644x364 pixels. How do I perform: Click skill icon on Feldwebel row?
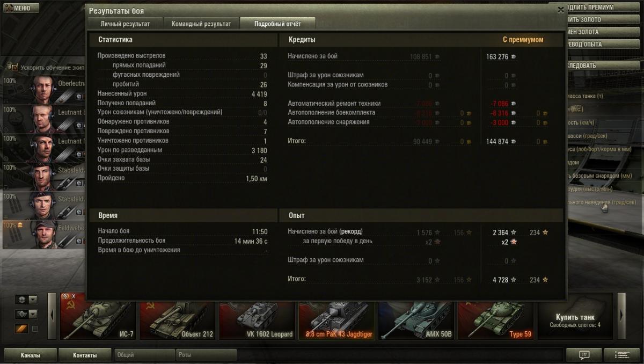(79, 241)
